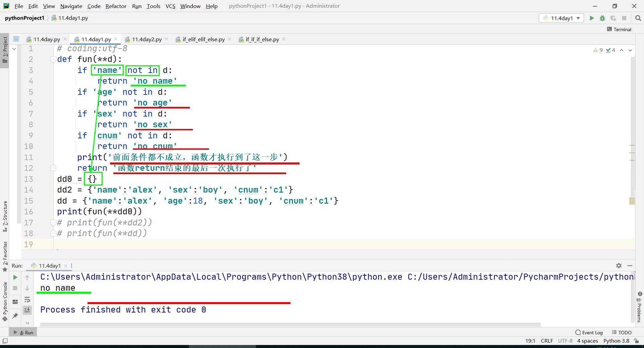Toggle the 2: Favorites tool window
Viewport: 644px width, 348px height.
(x=5, y=257)
